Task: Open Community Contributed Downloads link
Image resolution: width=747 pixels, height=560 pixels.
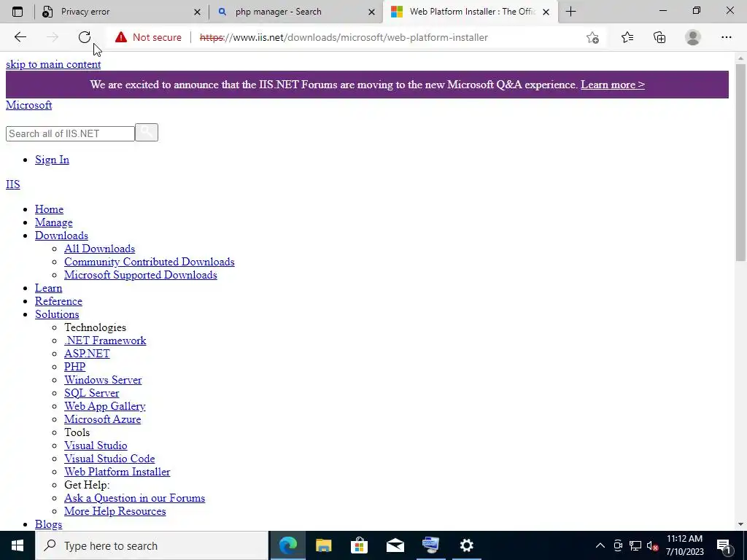Action: [x=149, y=262]
